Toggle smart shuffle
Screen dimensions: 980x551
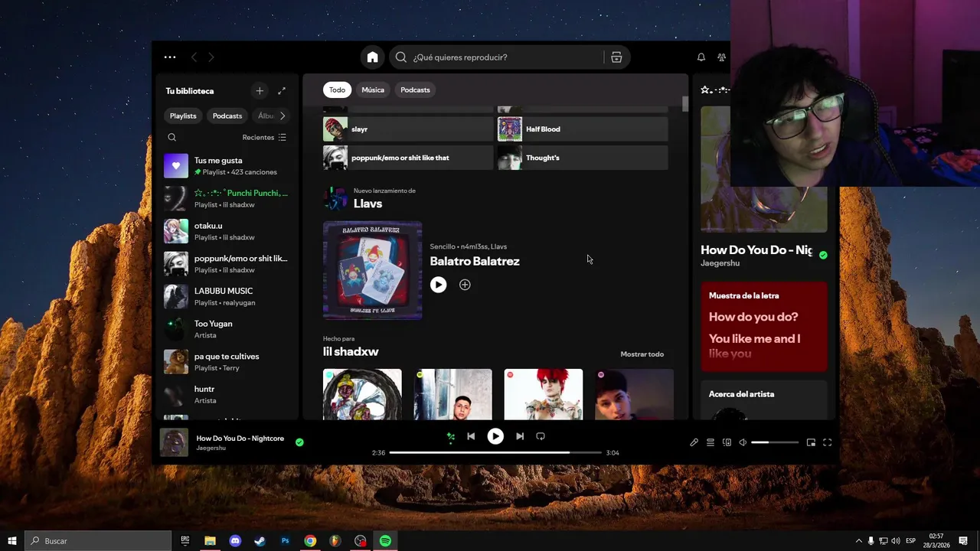pos(451,436)
